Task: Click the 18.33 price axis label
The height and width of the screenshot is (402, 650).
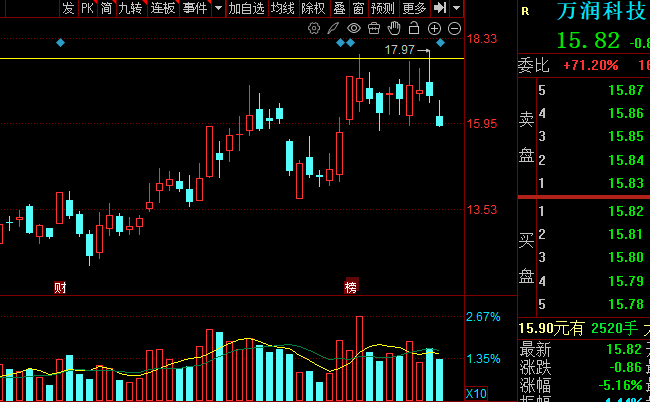Action: click(x=482, y=39)
